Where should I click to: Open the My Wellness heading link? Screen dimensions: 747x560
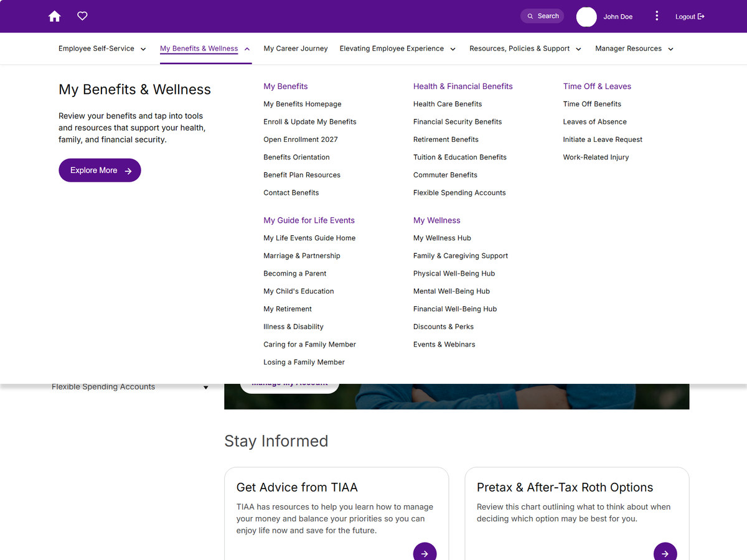tap(437, 220)
